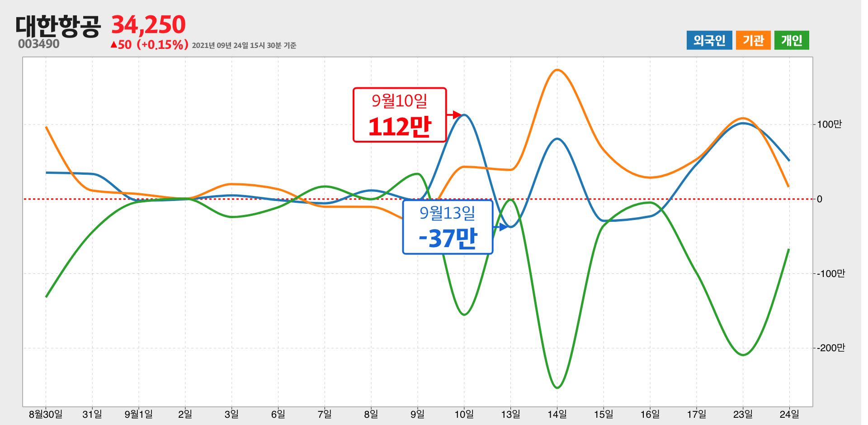
Task: Click the -100만 y-axis label
Action: [830, 273]
